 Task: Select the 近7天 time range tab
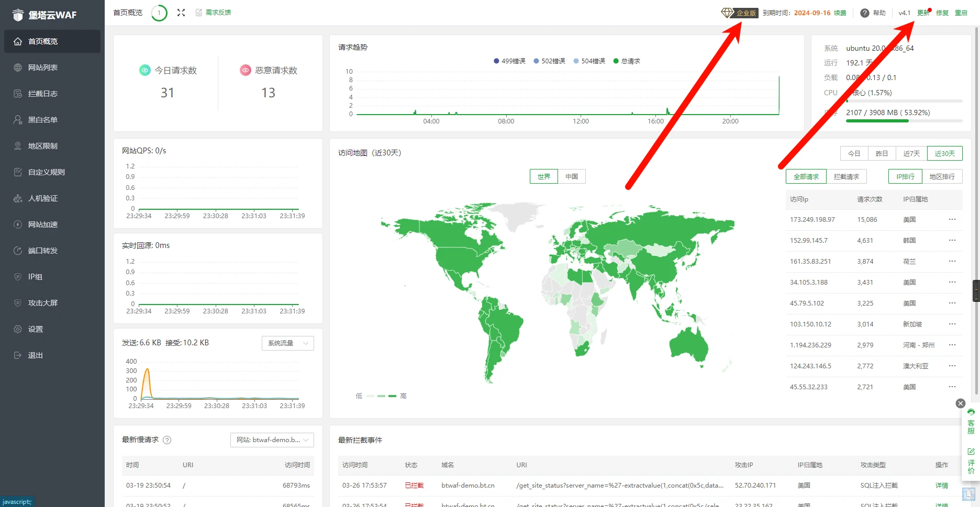click(911, 153)
